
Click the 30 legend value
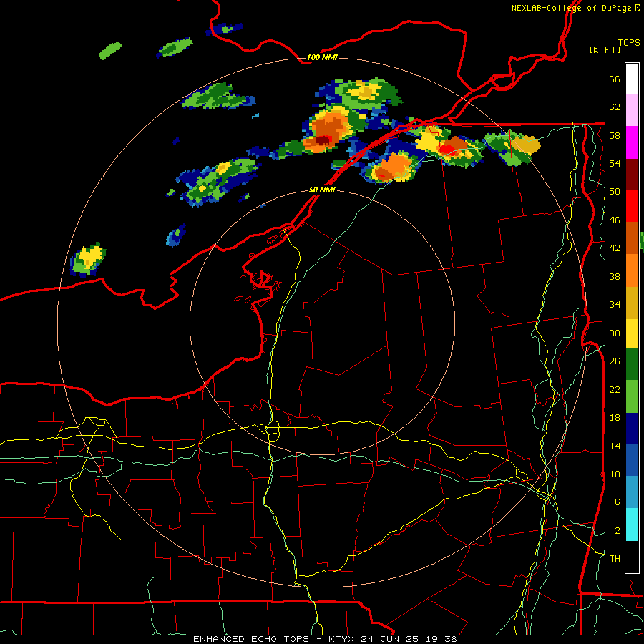click(x=615, y=333)
